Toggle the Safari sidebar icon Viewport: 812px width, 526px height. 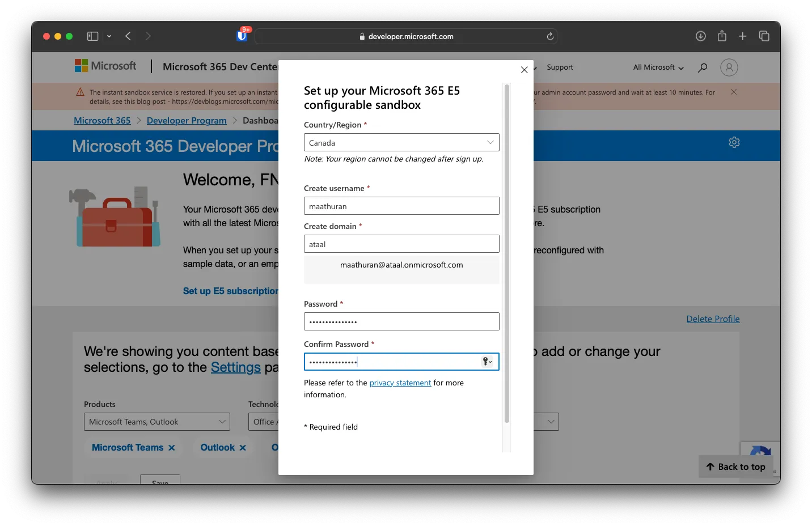coord(92,36)
